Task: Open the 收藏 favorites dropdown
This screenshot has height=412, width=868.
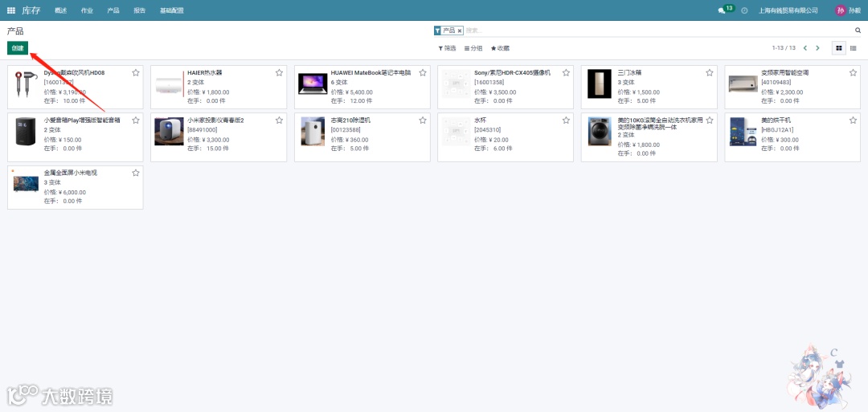Action: [x=500, y=48]
